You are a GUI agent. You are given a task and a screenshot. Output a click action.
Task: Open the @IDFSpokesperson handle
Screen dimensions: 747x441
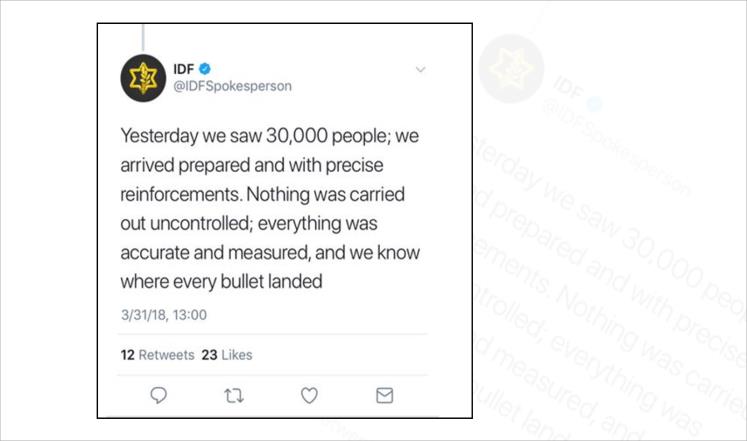[232, 86]
